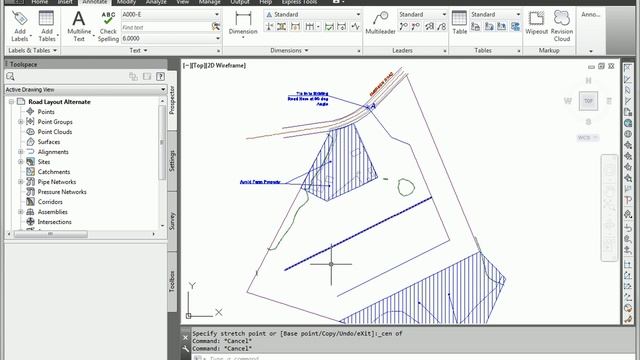Click the Add Leader icon
The width and height of the screenshot is (640, 360).
click(403, 27)
